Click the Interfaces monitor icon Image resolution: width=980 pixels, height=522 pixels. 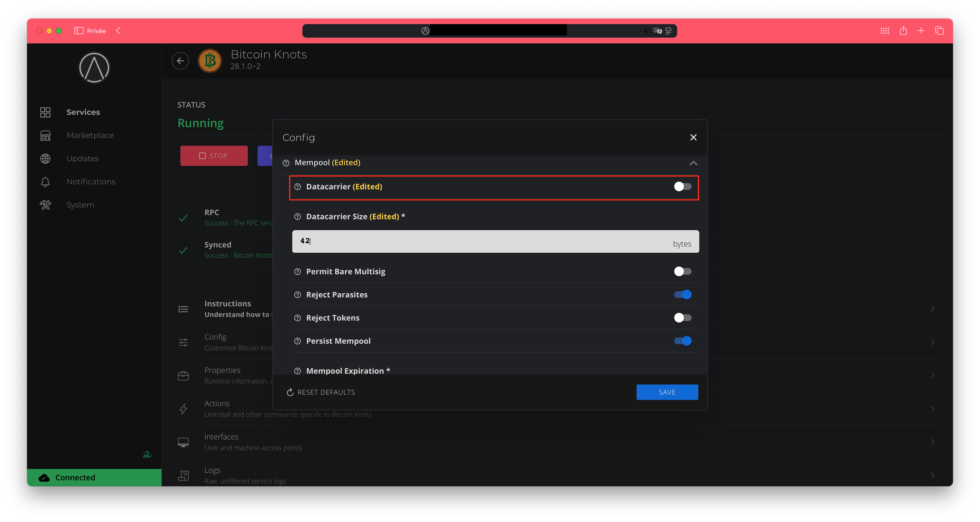pos(183,442)
